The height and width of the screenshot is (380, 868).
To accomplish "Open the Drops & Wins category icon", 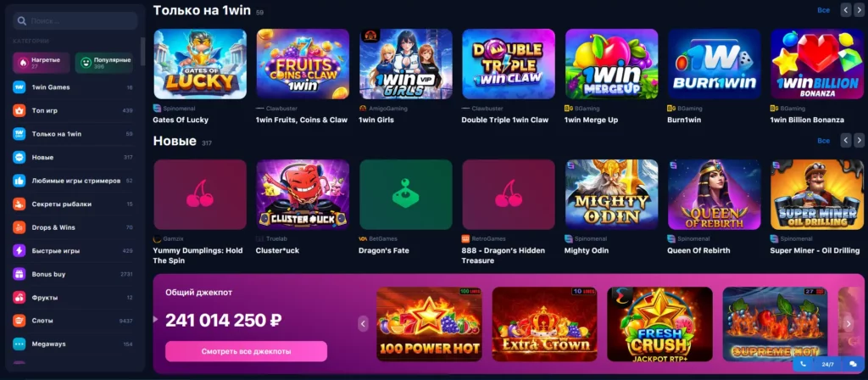I will pyautogui.click(x=19, y=227).
